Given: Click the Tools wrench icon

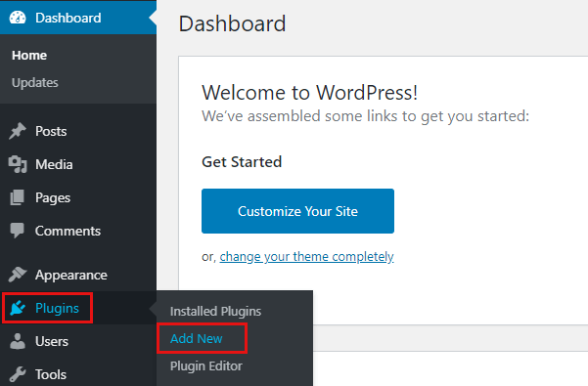Looking at the screenshot, I should click(18, 374).
